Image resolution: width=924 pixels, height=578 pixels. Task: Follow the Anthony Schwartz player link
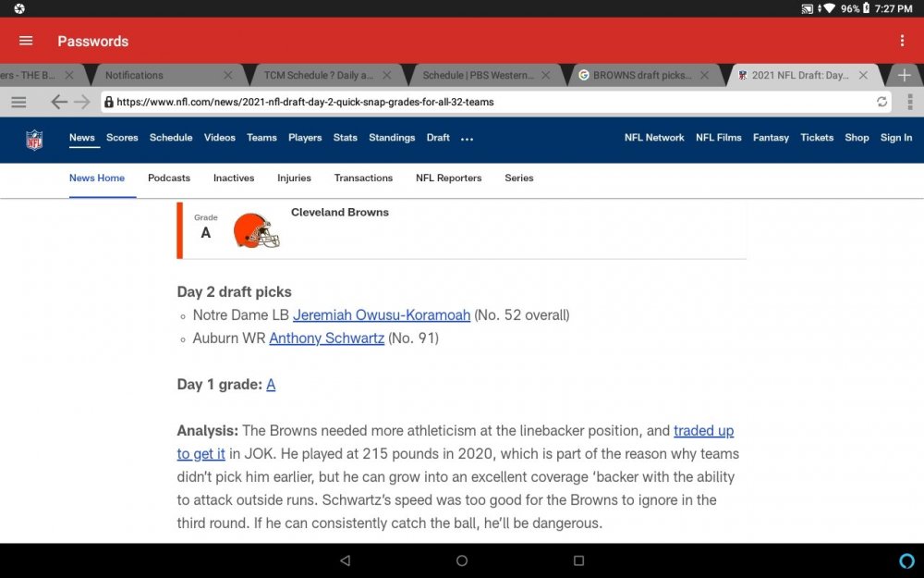pyautogui.click(x=327, y=338)
